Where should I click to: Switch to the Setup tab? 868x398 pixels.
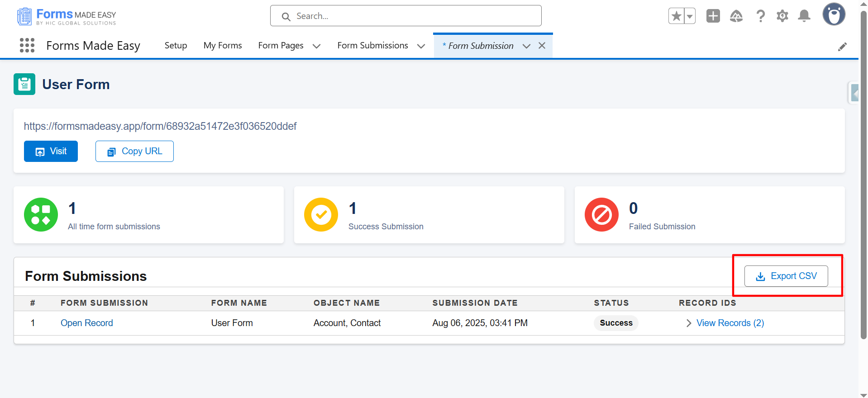coord(176,46)
